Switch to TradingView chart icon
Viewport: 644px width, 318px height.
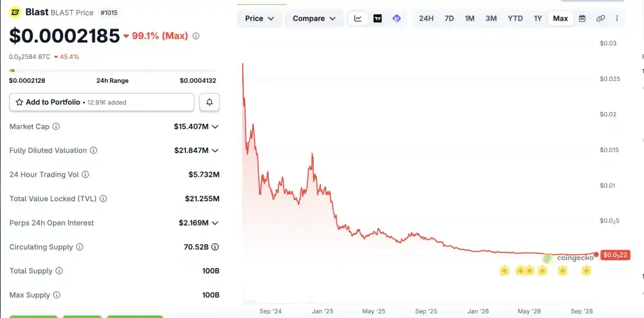(x=377, y=18)
